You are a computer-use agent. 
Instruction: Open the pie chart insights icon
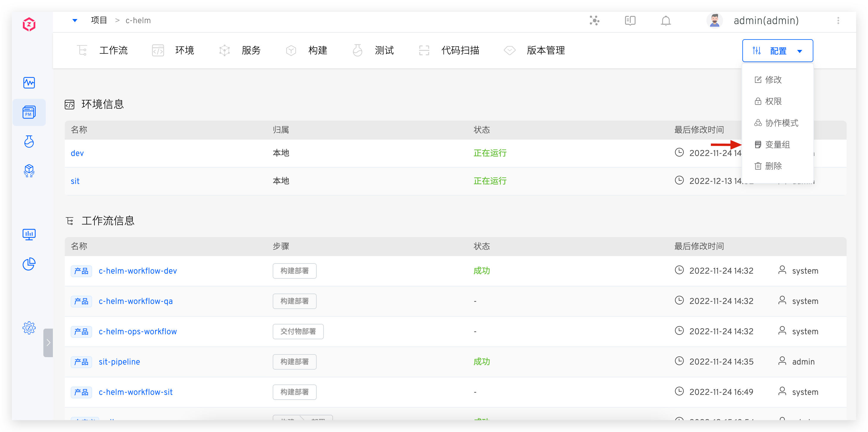point(29,264)
